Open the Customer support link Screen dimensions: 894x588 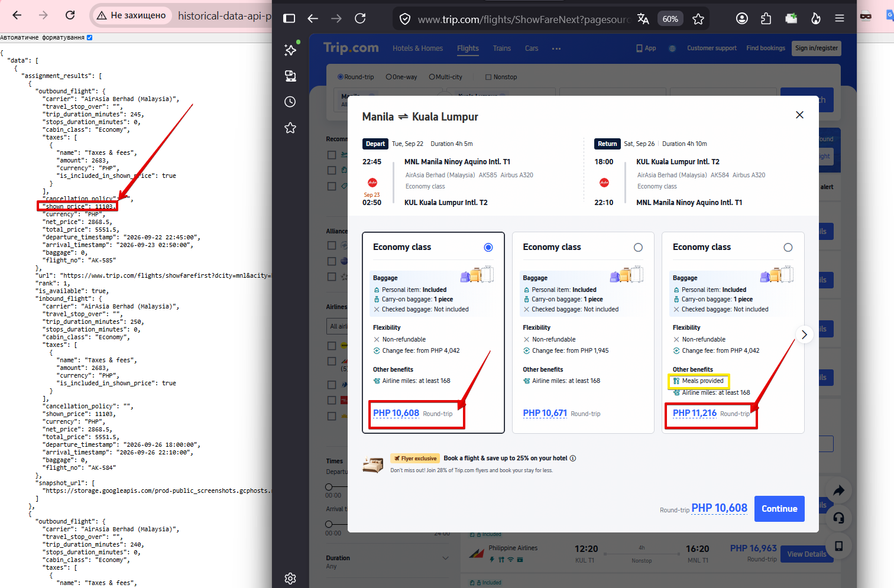point(712,48)
